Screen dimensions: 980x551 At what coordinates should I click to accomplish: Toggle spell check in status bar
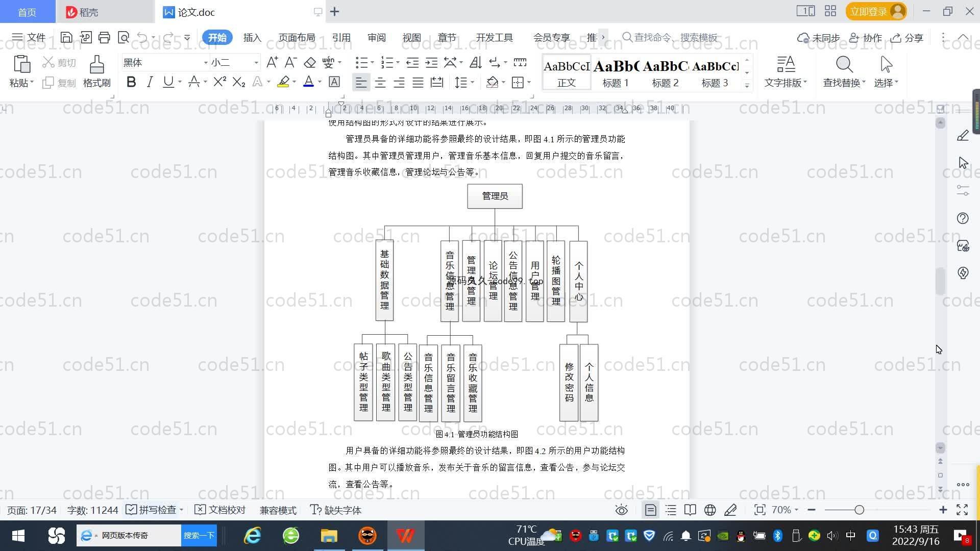(x=152, y=510)
